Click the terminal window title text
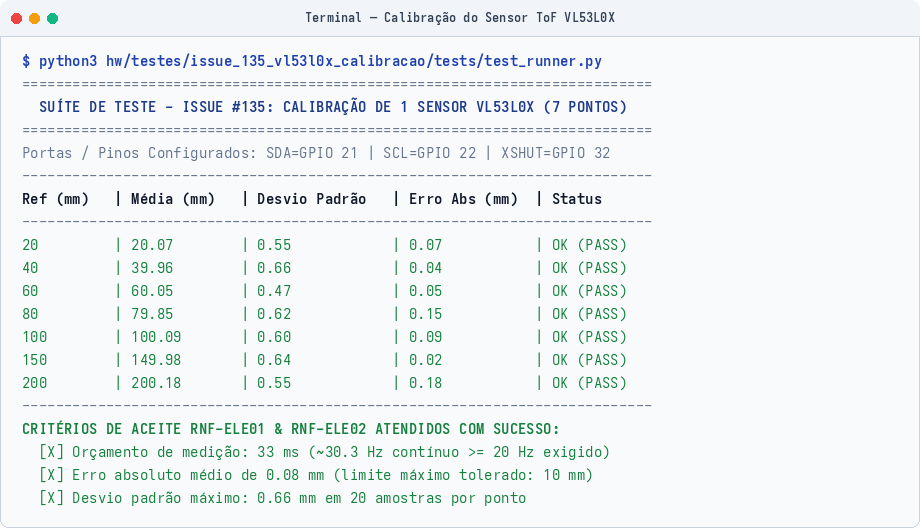Screen dimensions: 920x528 (460, 18)
